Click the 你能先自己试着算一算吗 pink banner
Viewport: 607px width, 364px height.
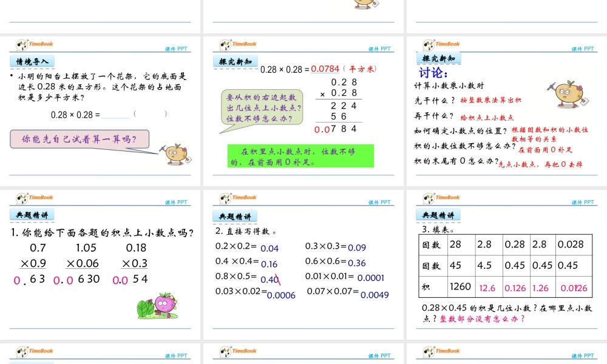pos(79,140)
